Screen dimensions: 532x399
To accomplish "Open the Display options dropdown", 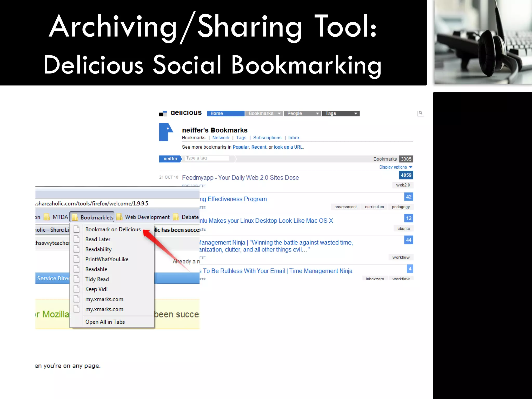I will tap(396, 167).
